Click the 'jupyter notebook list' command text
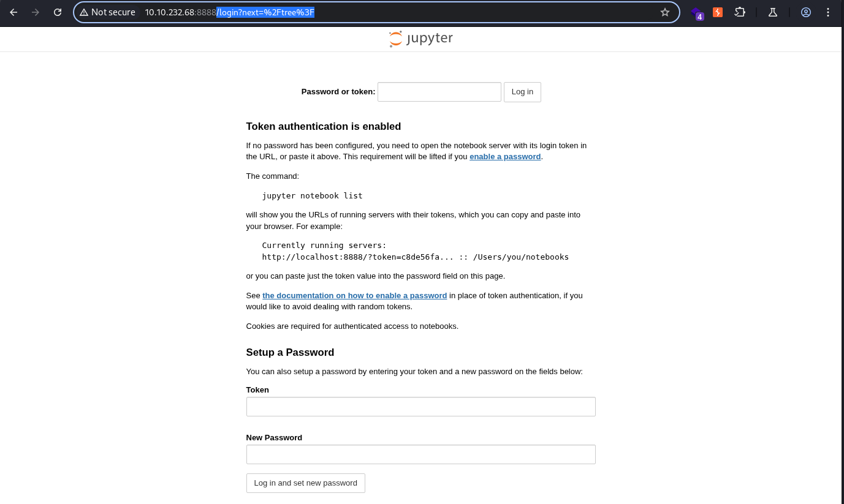Screen dimensions: 844x504 click(313, 196)
